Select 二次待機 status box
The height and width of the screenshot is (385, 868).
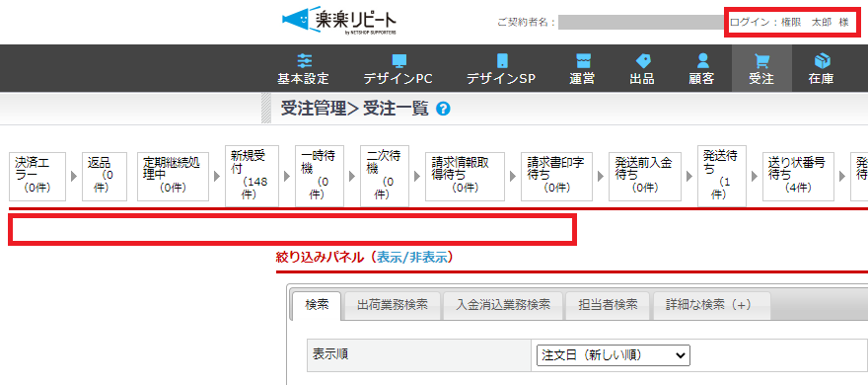click(x=384, y=176)
